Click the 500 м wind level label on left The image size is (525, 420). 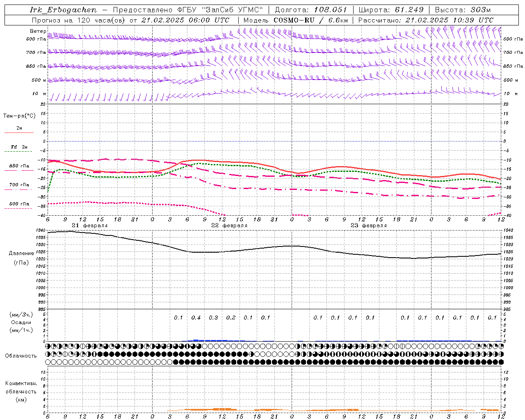pos(39,80)
